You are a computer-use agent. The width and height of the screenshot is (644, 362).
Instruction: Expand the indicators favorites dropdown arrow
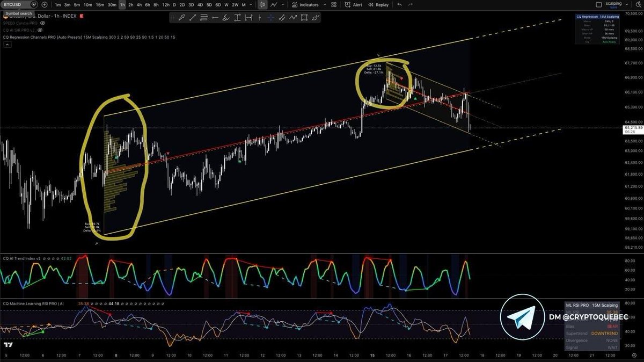coord(324,5)
